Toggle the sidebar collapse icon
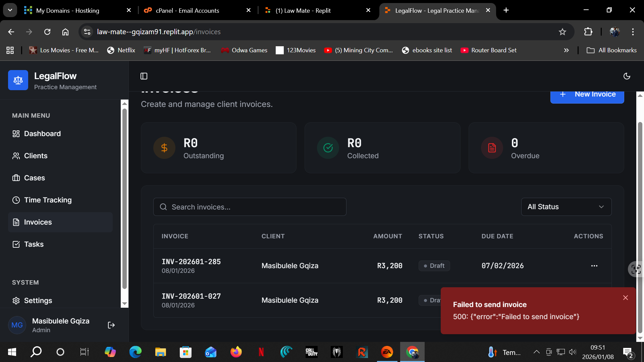Image resolution: width=644 pixels, height=362 pixels. point(144,76)
